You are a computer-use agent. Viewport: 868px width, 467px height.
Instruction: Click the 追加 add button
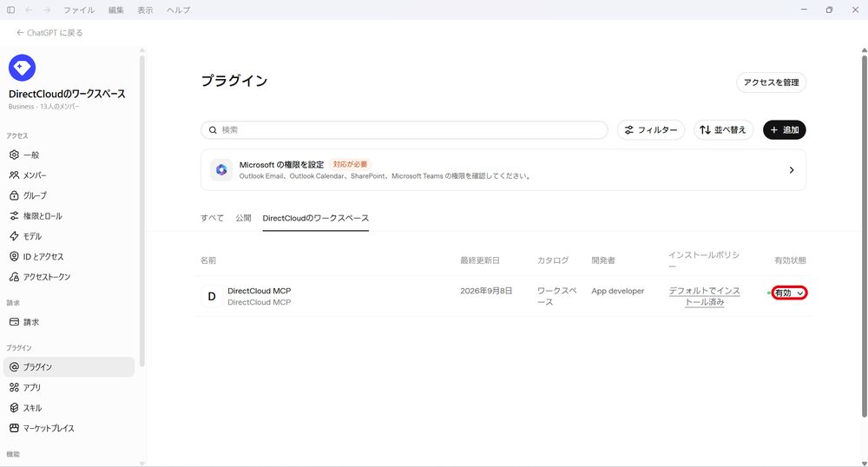785,130
